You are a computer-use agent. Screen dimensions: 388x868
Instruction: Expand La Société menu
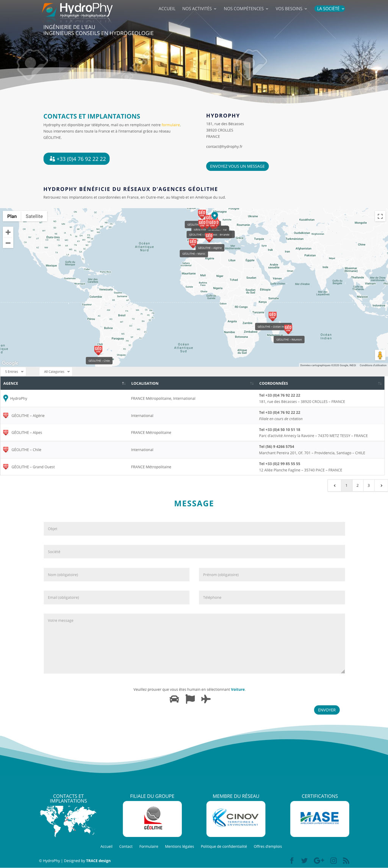click(330, 9)
